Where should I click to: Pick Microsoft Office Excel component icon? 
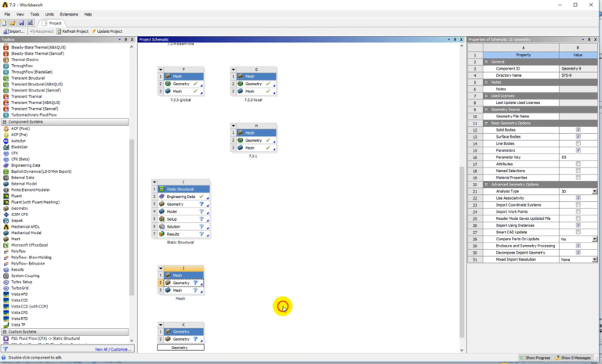pos(5,245)
